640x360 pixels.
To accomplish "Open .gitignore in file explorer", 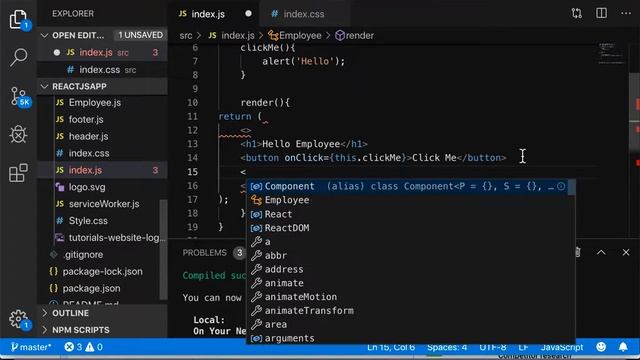I will click(102, 255).
